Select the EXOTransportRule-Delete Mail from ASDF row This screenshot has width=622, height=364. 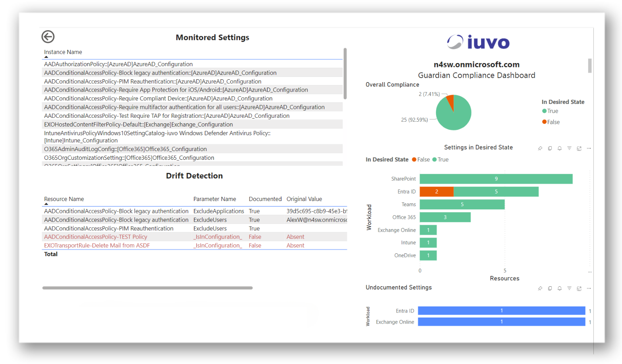pyautogui.click(x=195, y=245)
